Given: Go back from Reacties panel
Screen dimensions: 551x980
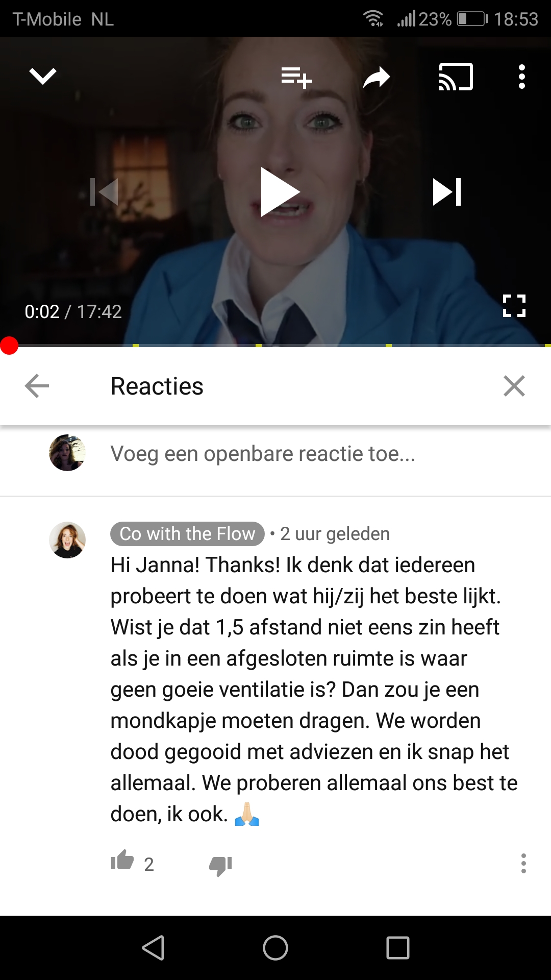Looking at the screenshot, I should coord(37,386).
